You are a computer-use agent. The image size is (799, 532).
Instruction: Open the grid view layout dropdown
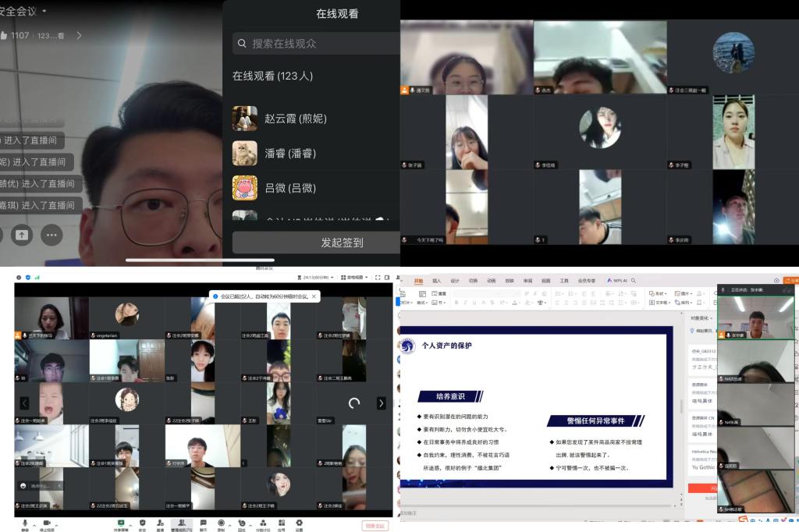pos(354,277)
